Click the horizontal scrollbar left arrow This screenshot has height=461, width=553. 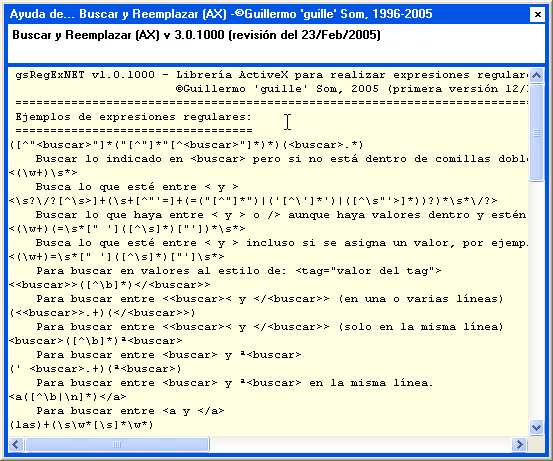(16, 444)
